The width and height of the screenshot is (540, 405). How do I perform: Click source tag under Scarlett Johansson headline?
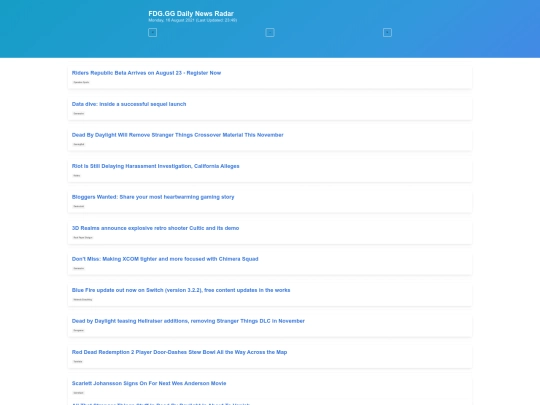79,393
